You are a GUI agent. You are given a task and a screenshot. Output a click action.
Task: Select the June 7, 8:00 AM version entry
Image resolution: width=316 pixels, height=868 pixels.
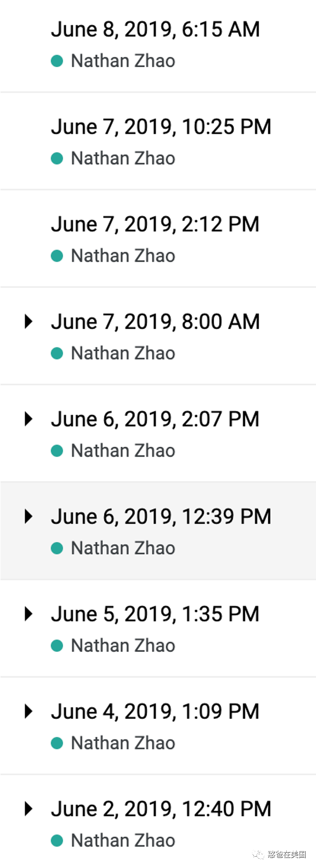pos(158,336)
